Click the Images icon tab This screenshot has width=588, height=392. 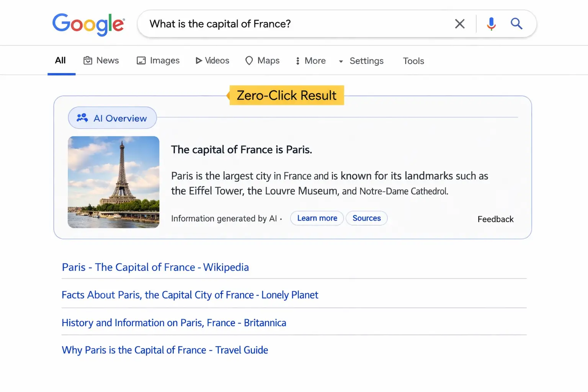pyautogui.click(x=141, y=60)
